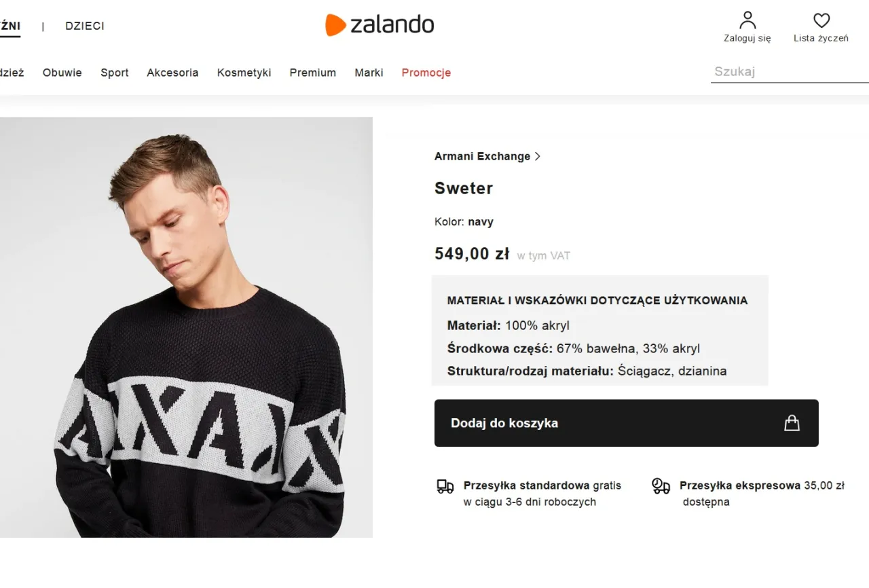Open the wishlist via the heart symbol

[x=821, y=20]
